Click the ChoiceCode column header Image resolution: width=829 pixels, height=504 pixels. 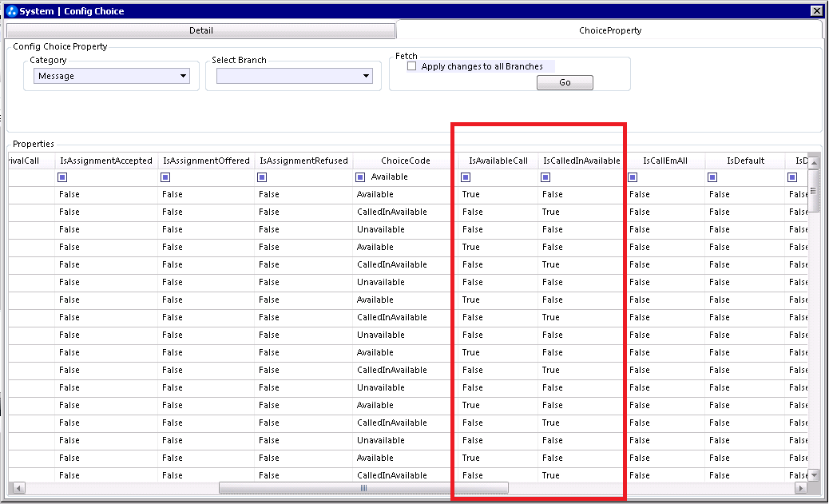tap(406, 161)
